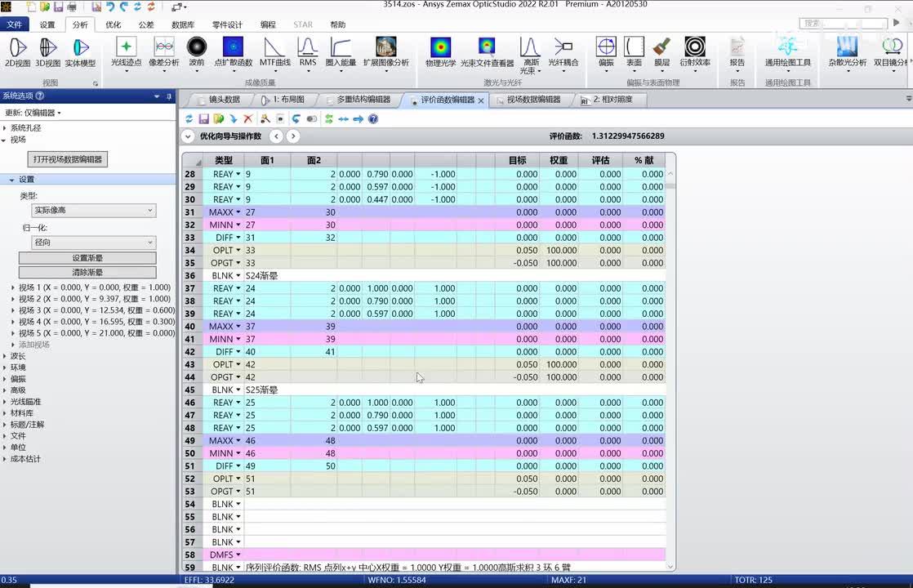
Task: Click the merit function table vertical scrollbar
Action: [670, 370]
